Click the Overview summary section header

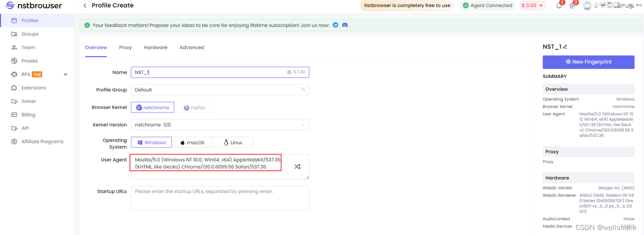[x=588, y=89]
